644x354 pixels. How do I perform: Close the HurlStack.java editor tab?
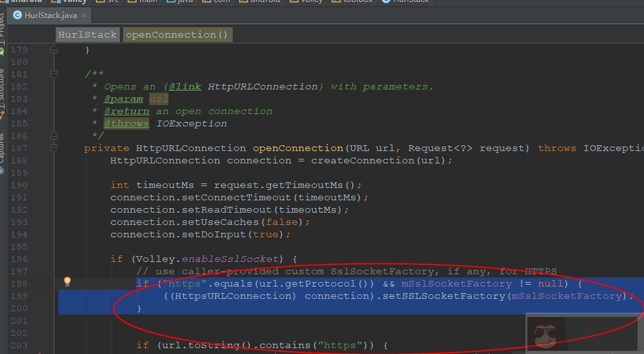(84, 15)
